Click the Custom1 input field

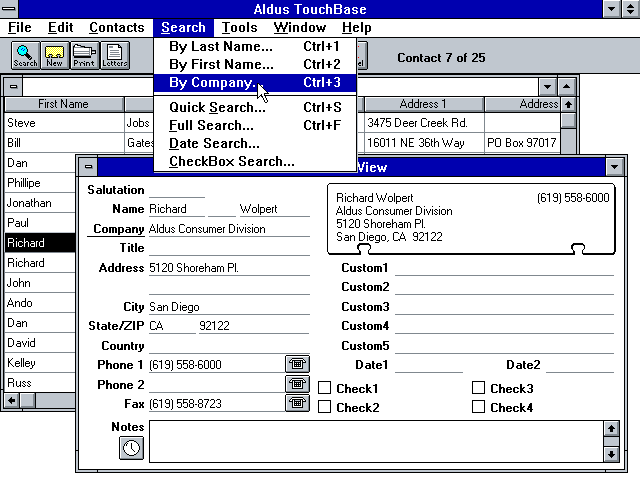[504, 268]
